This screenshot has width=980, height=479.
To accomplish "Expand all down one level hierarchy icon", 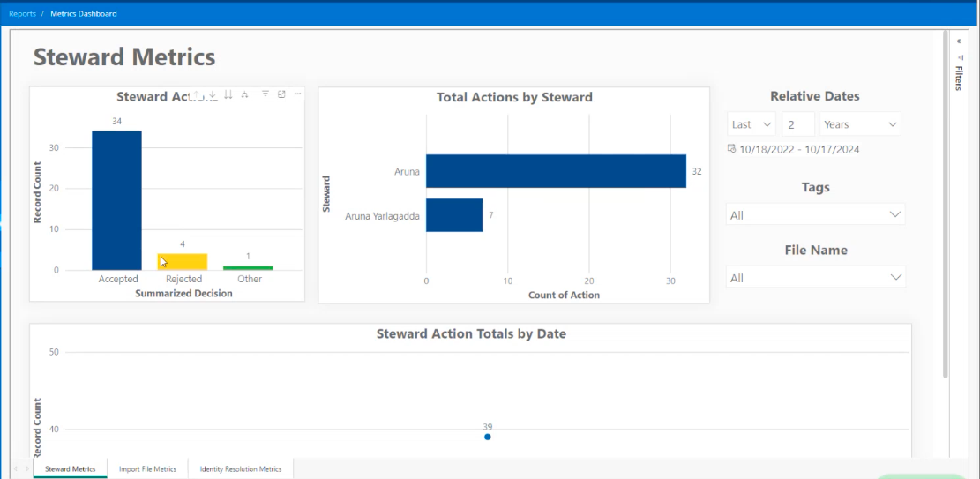I will 245,94.
